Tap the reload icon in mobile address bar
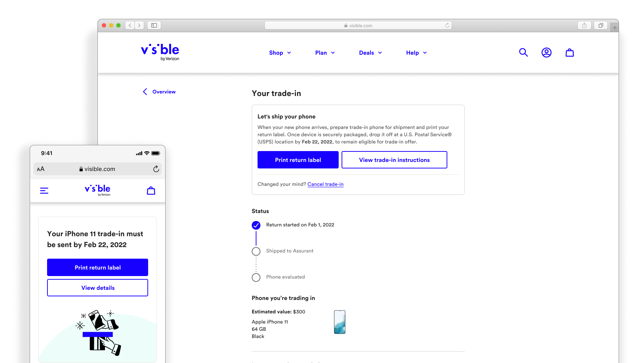Image resolution: width=644 pixels, height=363 pixels. (x=156, y=169)
